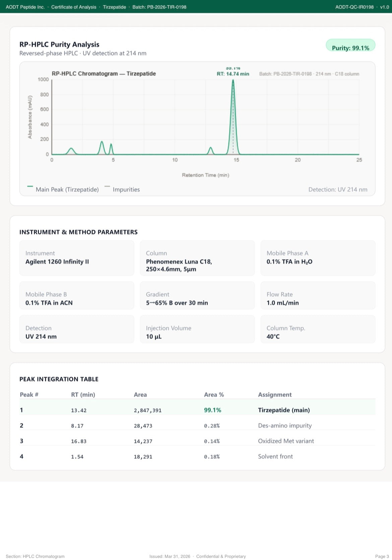Select the Injection Volume 10 µL card
Screen dimensions: 392x560
coord(197,329)
